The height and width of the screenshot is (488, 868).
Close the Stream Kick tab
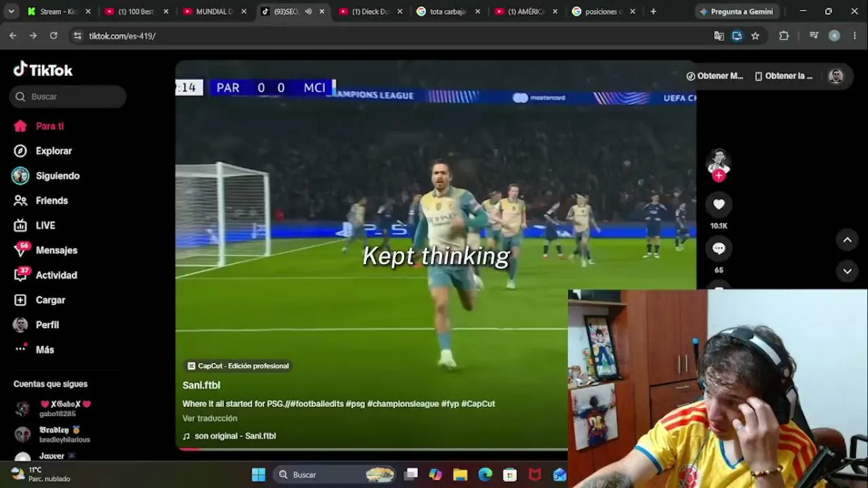[x=87, y=12]
